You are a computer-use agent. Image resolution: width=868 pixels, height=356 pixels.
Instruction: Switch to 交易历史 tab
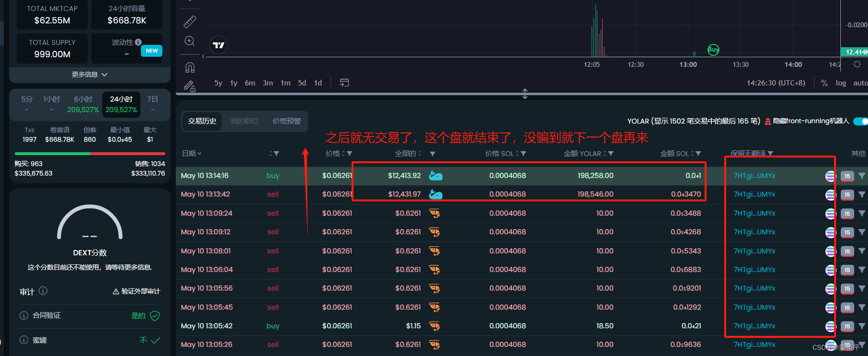(x=202, y=121)
